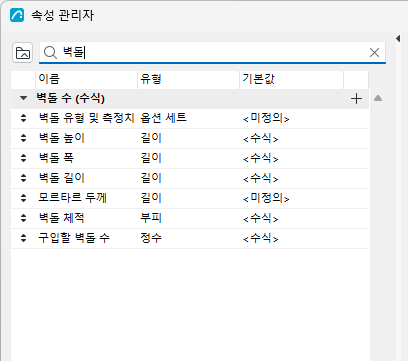Image resolution: width=408 pixels, height=361 pixels.
Task: Click the search field containing 벽돌
Action: click(212, 52)
